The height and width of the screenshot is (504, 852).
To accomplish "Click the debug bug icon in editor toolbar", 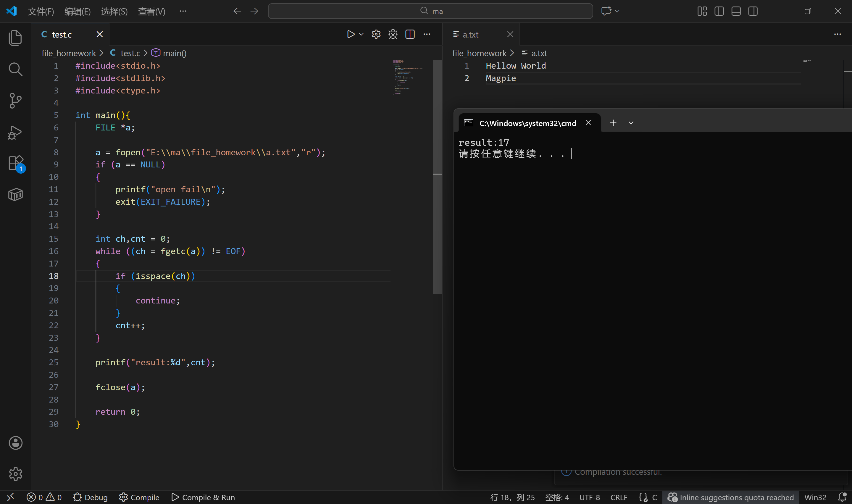I will pos(393,34).
